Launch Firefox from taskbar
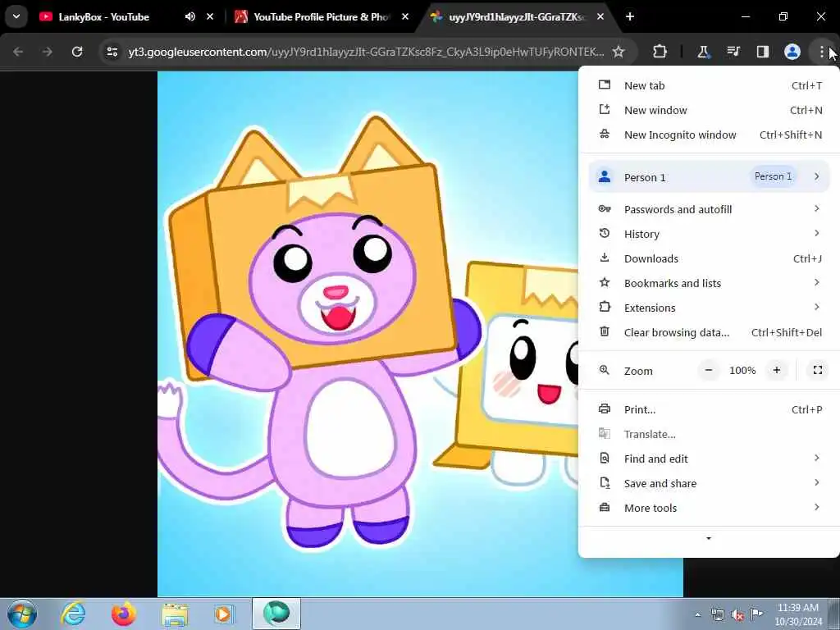 [x=124, y=614]
